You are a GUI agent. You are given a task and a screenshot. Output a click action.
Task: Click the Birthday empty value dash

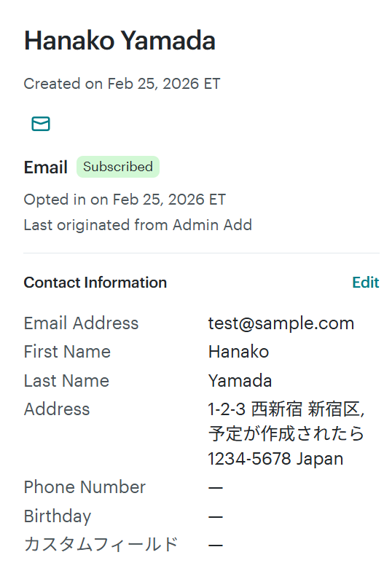216,516
